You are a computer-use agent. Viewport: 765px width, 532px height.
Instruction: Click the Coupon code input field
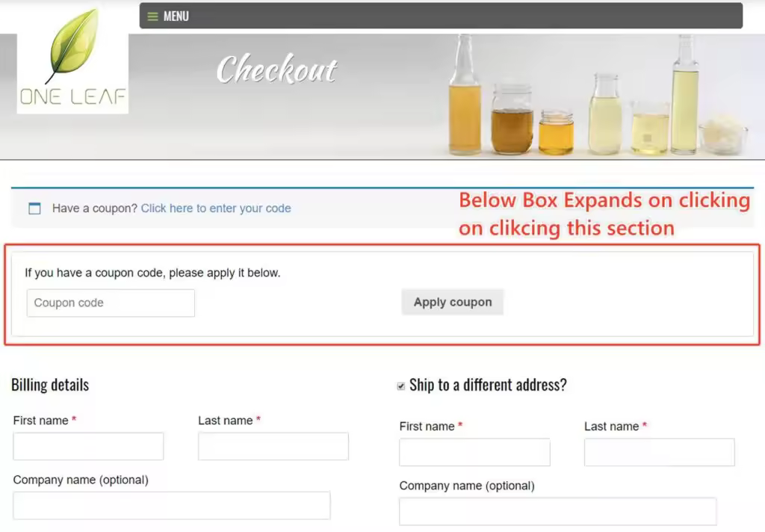pos(111,303)
